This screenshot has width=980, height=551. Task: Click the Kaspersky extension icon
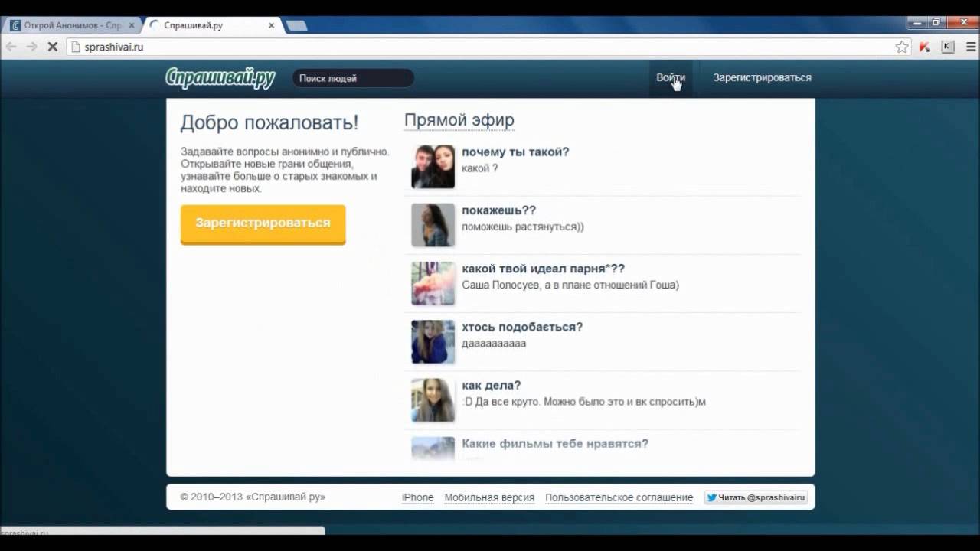(x=948, y=47)
